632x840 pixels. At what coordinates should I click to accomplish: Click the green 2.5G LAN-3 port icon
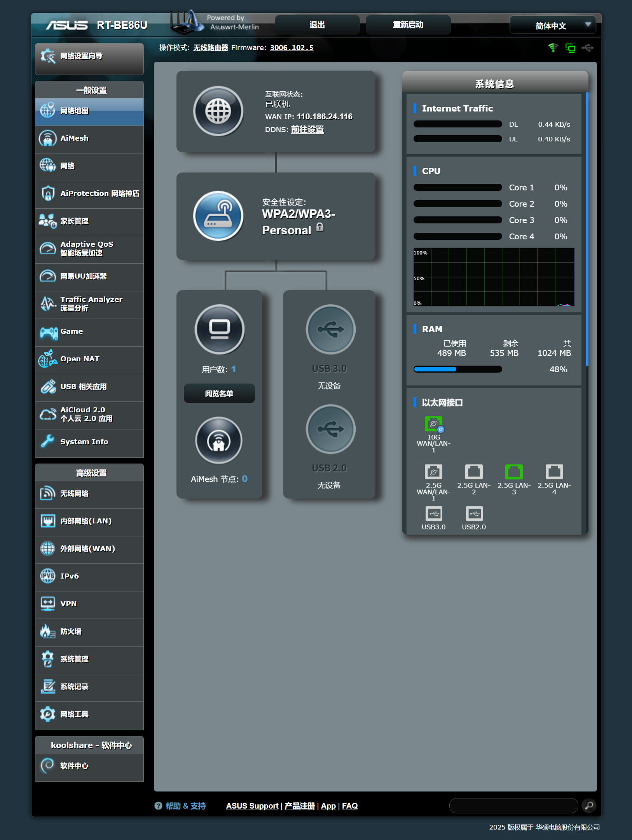pos(513,472)
